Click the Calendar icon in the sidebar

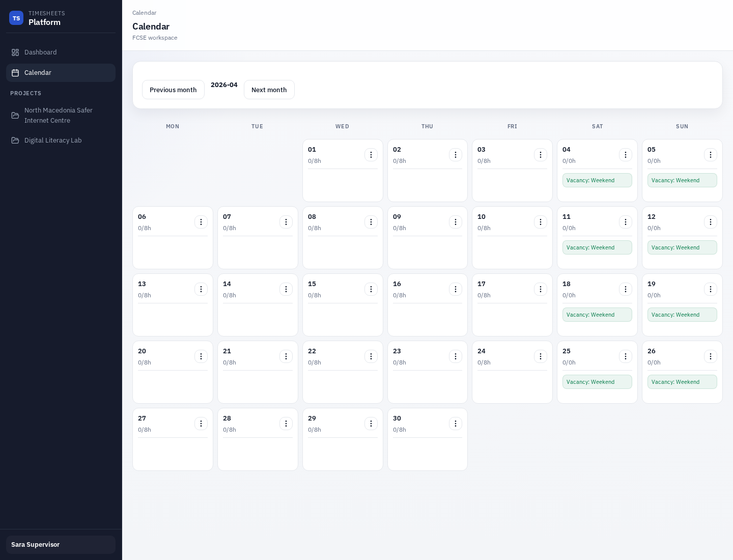pos(16,73)
